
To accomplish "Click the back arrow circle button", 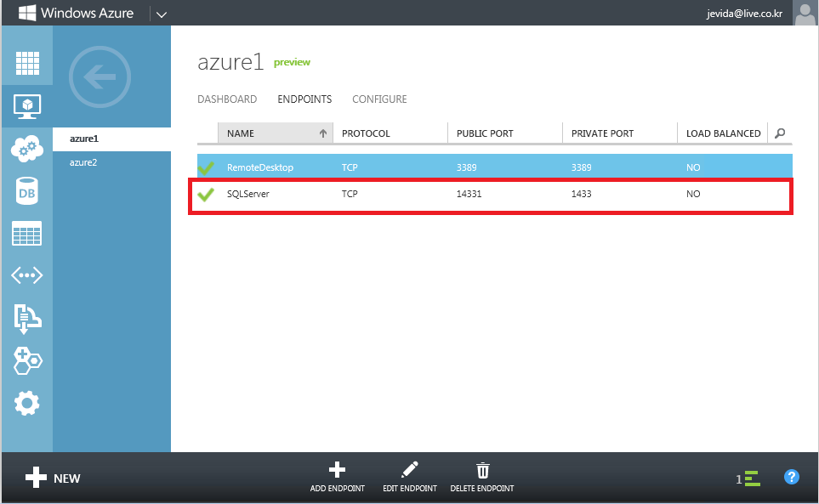I will click(100, 77).
